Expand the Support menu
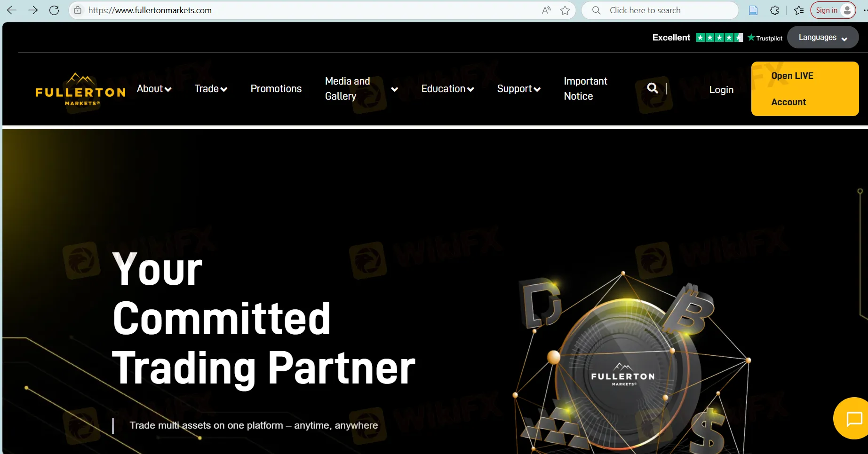868x454 pixels. [x=519, y=89]
